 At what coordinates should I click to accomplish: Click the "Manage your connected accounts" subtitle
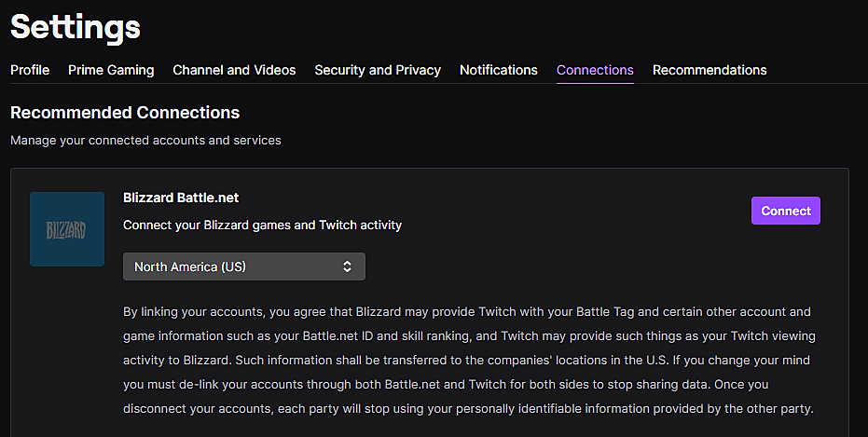(x=145, y=141)
